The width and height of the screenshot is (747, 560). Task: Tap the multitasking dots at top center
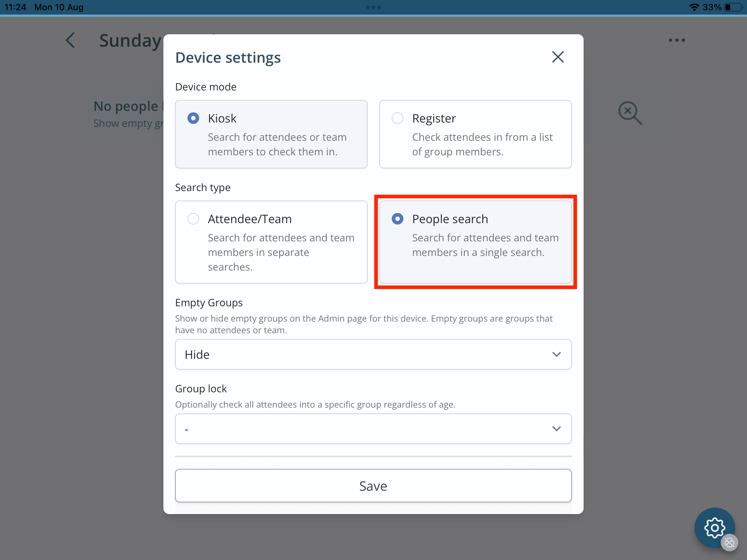click(373, 7)
